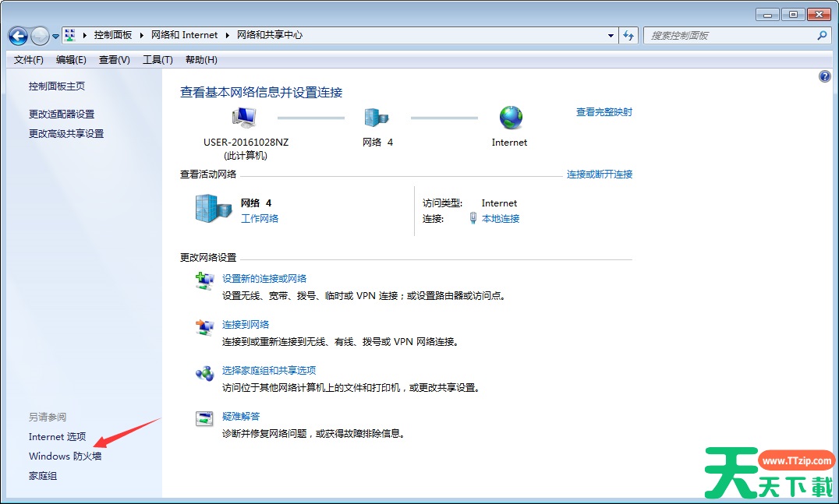Open the 本地连接 connection link
The image size is (839, 504).
pyautogui.click(x=501, y=219)
